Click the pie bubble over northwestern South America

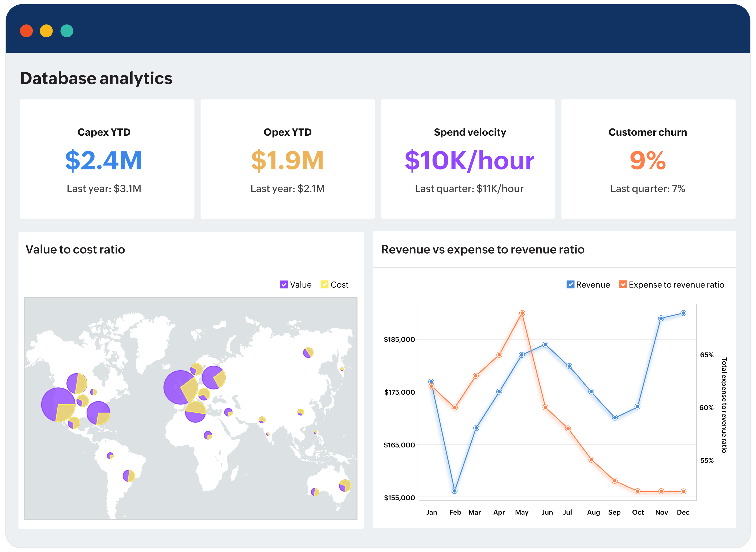pyautogui.click(x=110, y=455)
